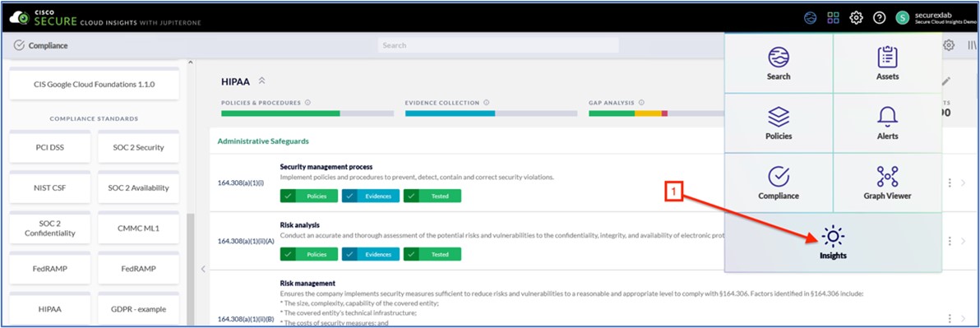The height and width of the screenshot is (328, 980).
Task: Open the Compliance tile in apps menu
Action: pyautogui.click(x=778, y=182)
